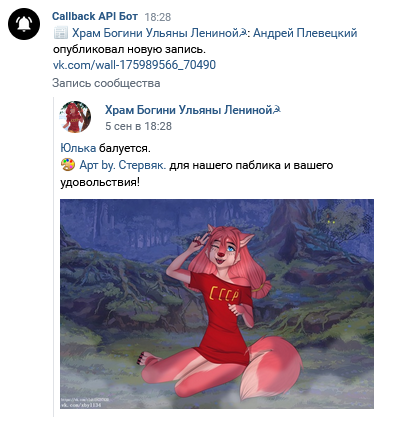Click the hammer and sickle symbol in post header

tap(277, 110)
